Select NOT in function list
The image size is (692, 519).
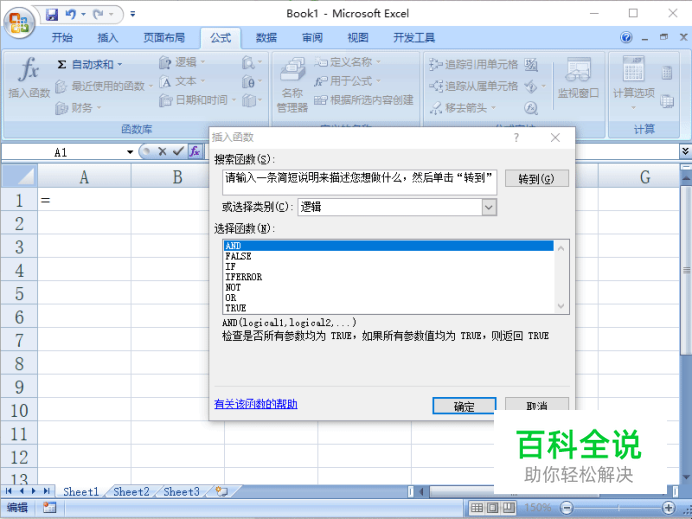click(x=388, y=287)
